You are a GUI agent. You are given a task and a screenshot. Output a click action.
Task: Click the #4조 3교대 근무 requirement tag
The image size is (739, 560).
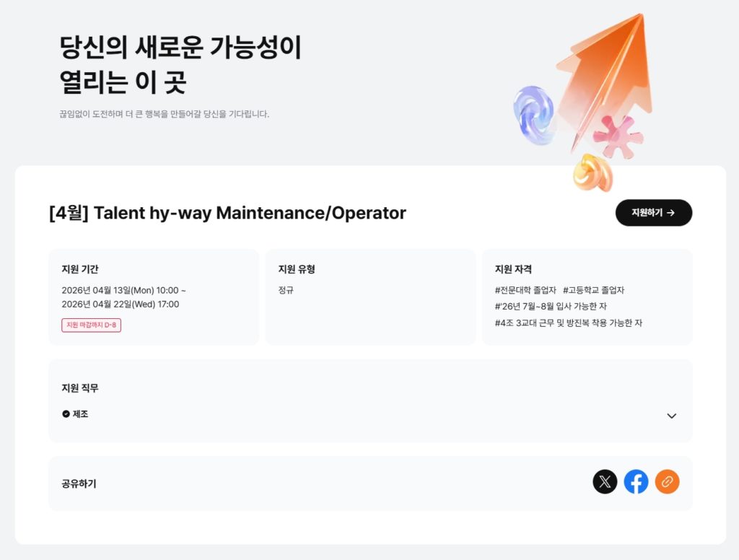tap(568, 323)
